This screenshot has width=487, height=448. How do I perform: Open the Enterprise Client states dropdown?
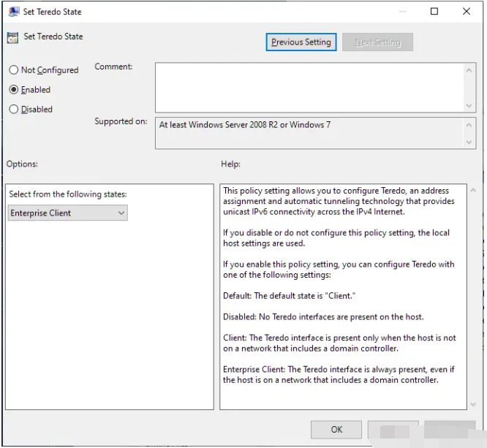point(68,213)
